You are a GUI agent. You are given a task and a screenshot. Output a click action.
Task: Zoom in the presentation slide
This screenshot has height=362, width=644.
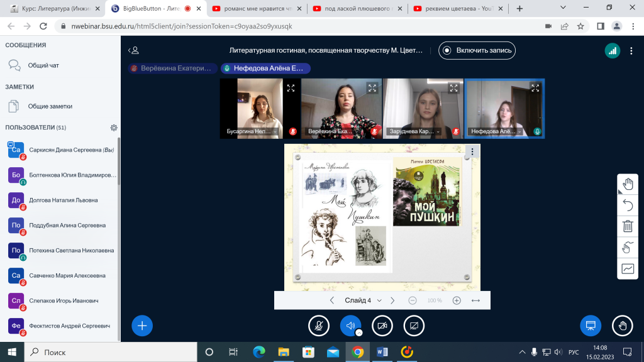tap(457, 300)
